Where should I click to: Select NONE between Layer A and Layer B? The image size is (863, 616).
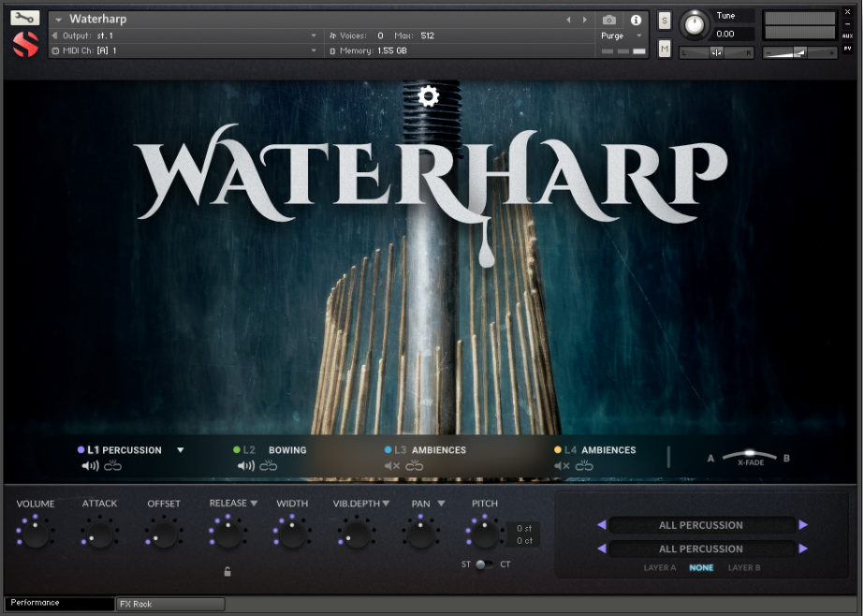[x=702, y=567]
